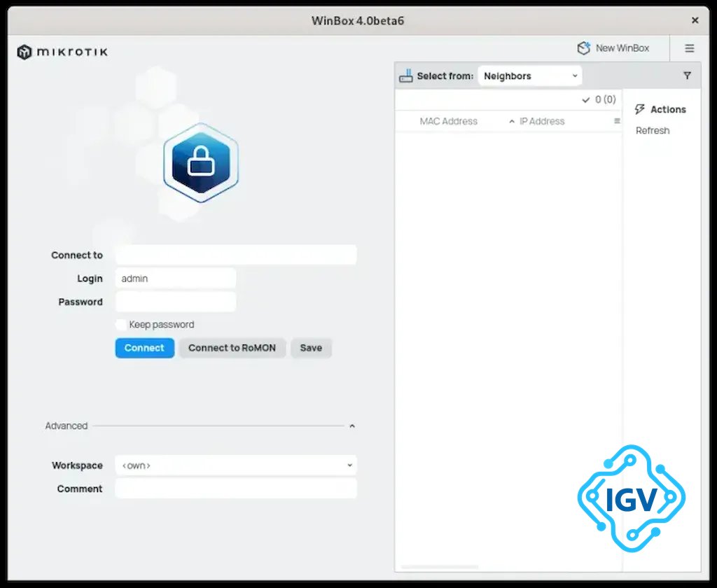
Task: Close the WinBox window
Action: 695,20
